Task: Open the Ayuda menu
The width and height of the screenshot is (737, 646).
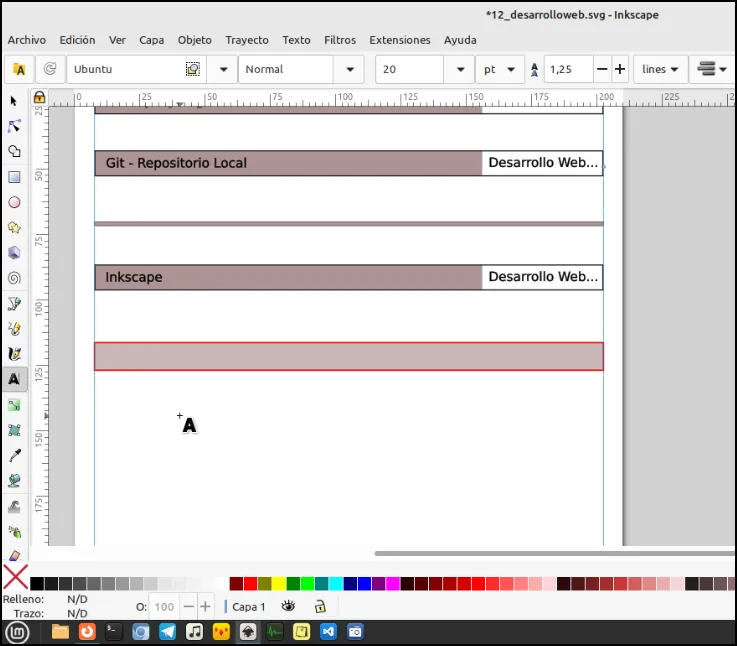Action: point(460,40)
